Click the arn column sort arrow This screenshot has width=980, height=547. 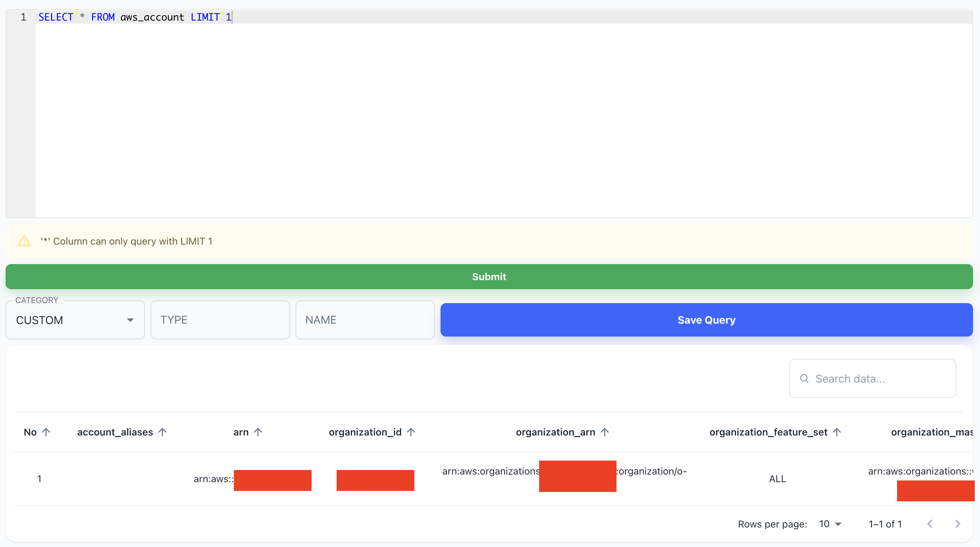[x=258, y=432]
